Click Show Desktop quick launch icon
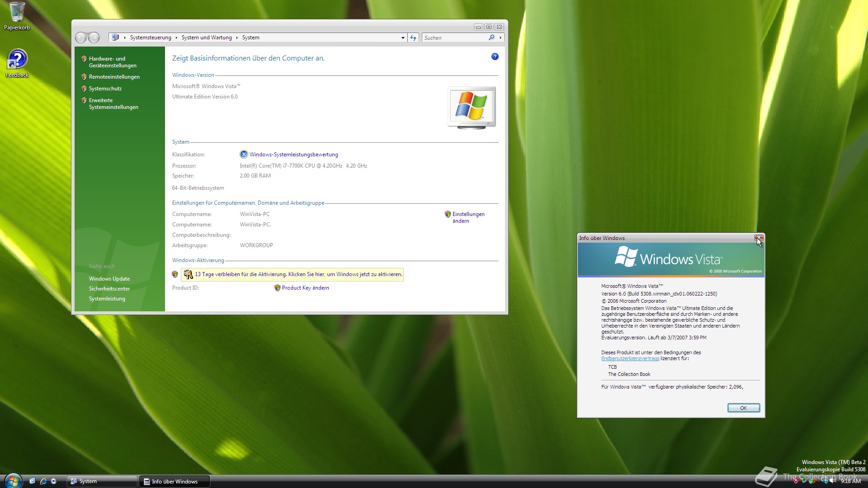Image resolution: width=868 pixels, height=488 pixels. tap(32, 481)
